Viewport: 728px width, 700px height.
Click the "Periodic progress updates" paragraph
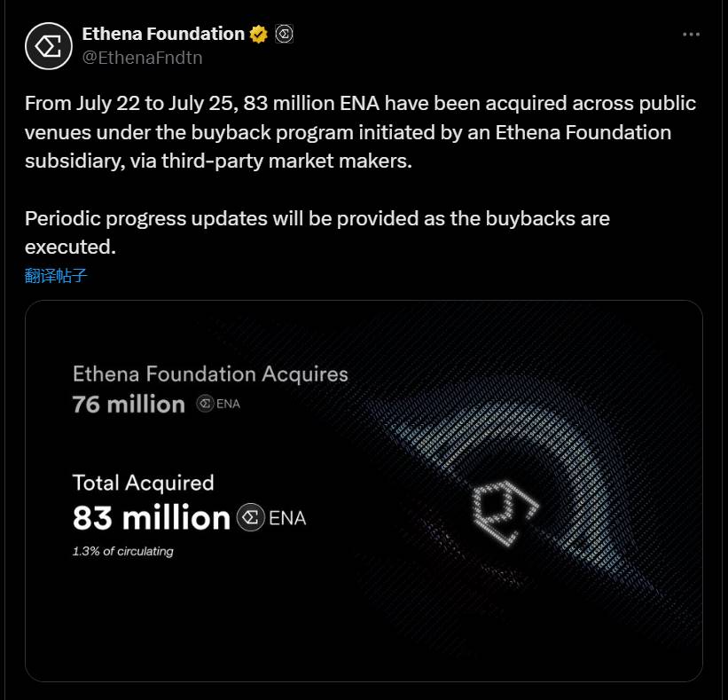(x=317, y=231)
